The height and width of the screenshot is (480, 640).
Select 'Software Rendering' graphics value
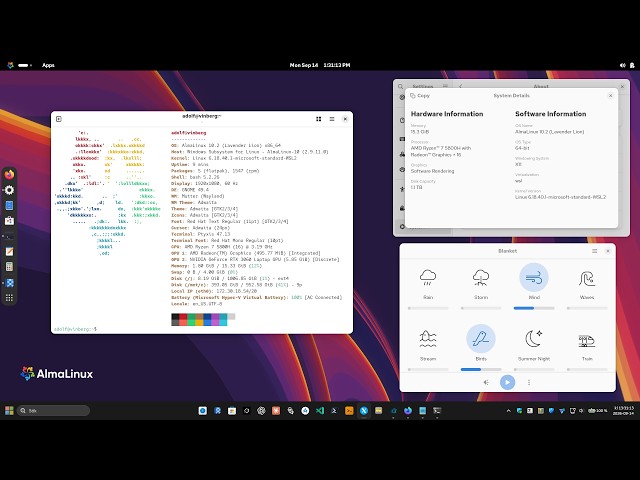(432, 171)
